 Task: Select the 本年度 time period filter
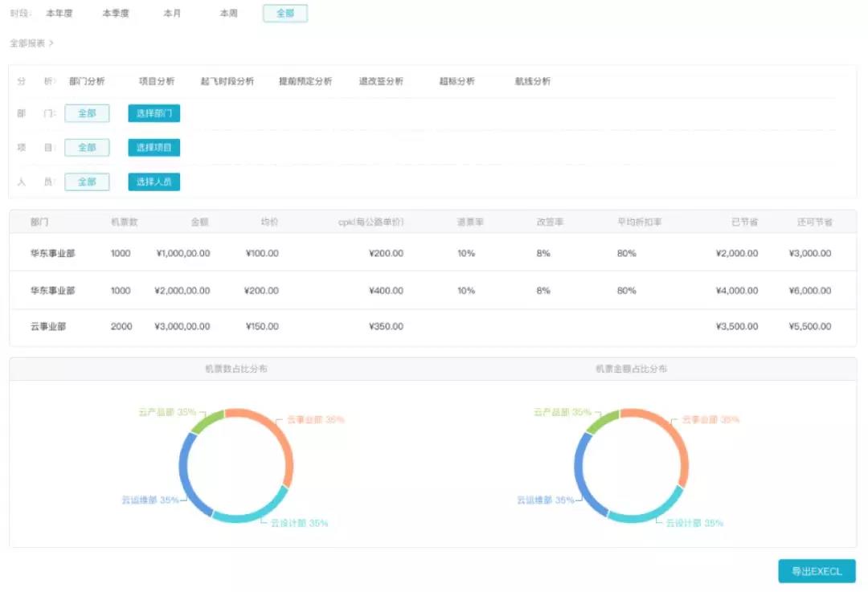[59, 14]
